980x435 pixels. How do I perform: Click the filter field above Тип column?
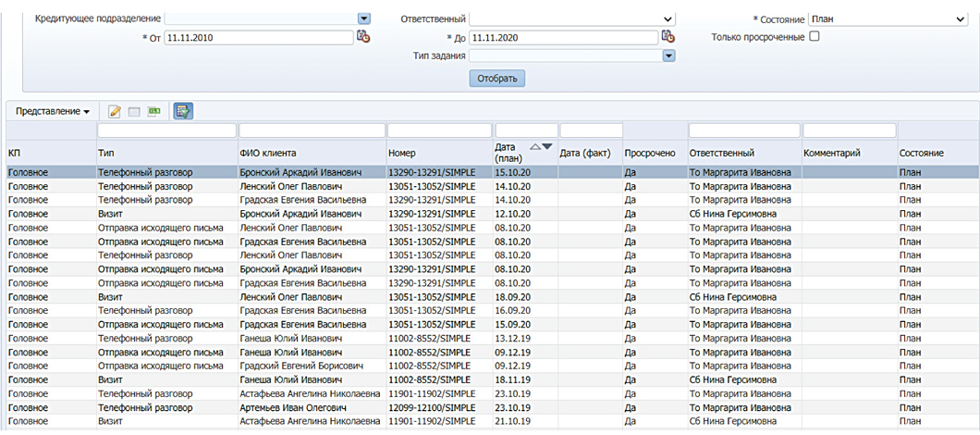(166, 130)
